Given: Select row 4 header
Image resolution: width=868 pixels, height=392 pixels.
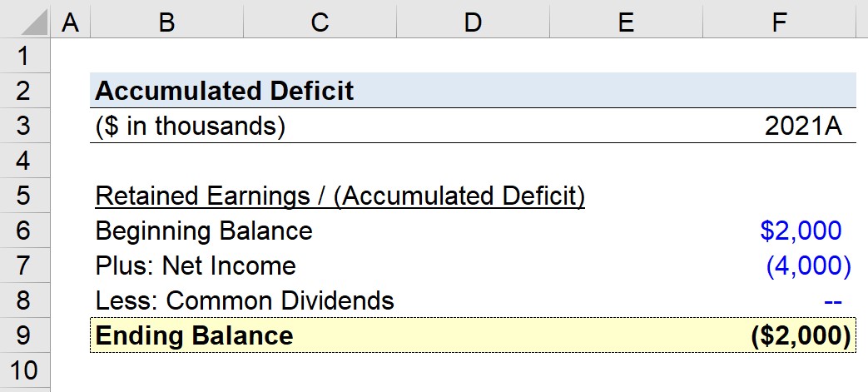Looking at the screenshot, I should (25, 161).
